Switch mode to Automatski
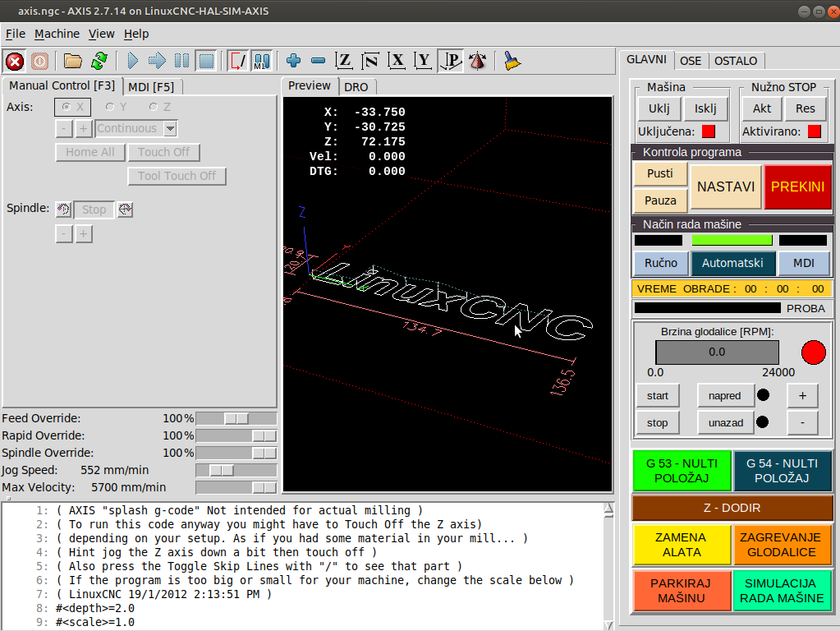Viewport: 840px width, 631px height. (732, 263)
